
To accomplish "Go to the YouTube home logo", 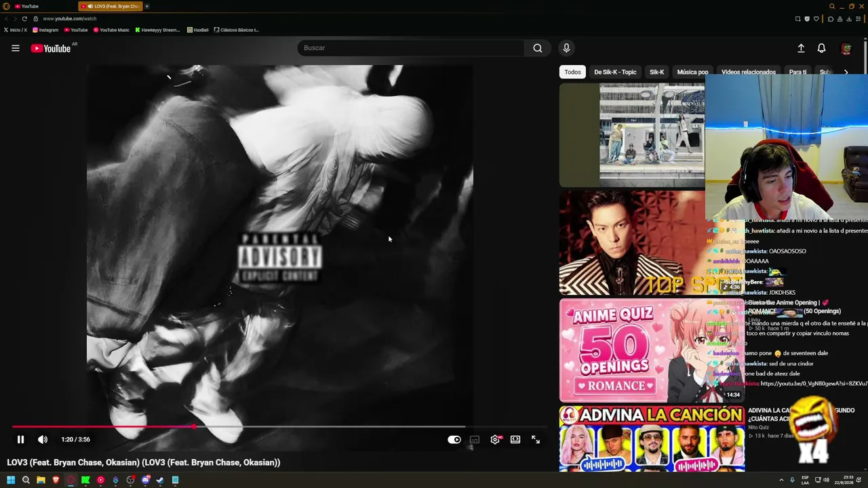I will coord(51,48).
